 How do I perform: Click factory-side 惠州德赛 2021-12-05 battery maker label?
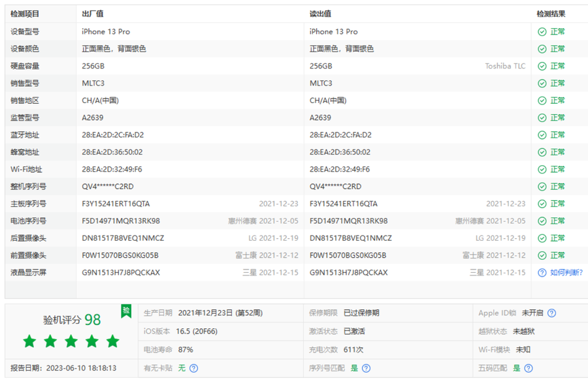pyautogui.click(x=263, y=221)
